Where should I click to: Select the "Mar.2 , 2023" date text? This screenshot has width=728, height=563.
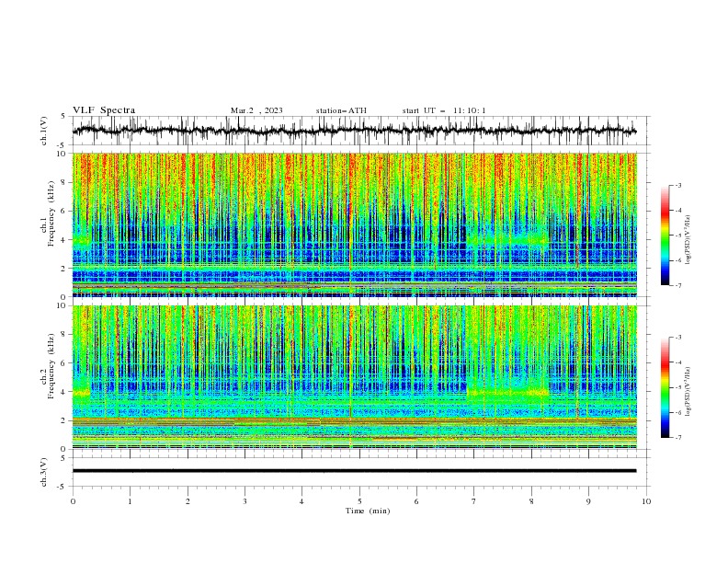pyautogui.click(x=256, y=110)
